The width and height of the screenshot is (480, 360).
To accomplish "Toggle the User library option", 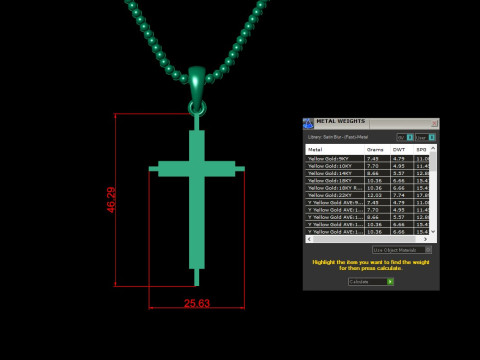I will [425, 137].
